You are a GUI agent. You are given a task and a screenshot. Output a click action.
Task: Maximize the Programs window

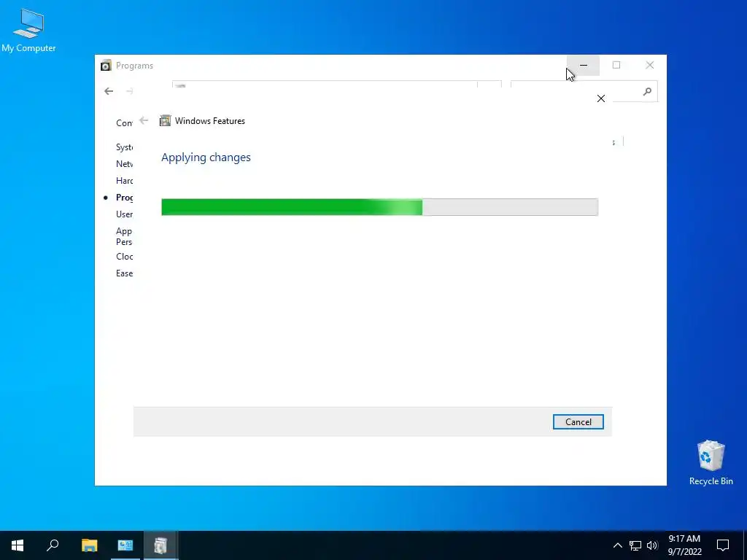[x=616, y=65]
